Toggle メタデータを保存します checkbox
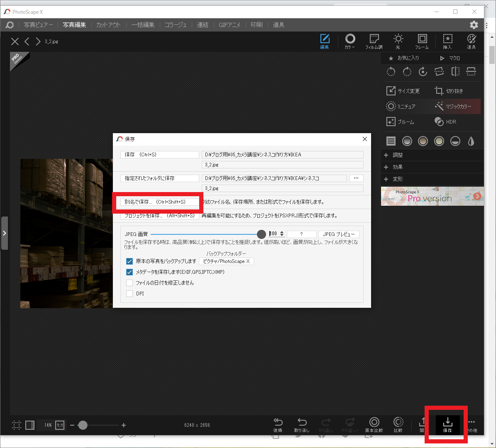496x448 pixels. tap(129, 272)
